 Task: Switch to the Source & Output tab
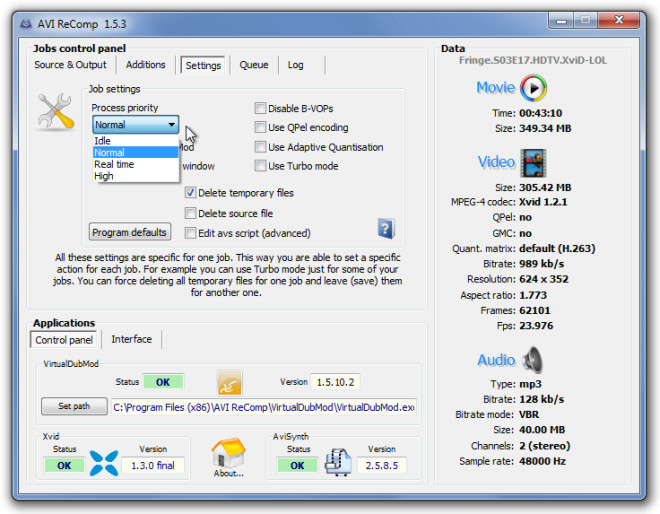(x=70, y=65)
